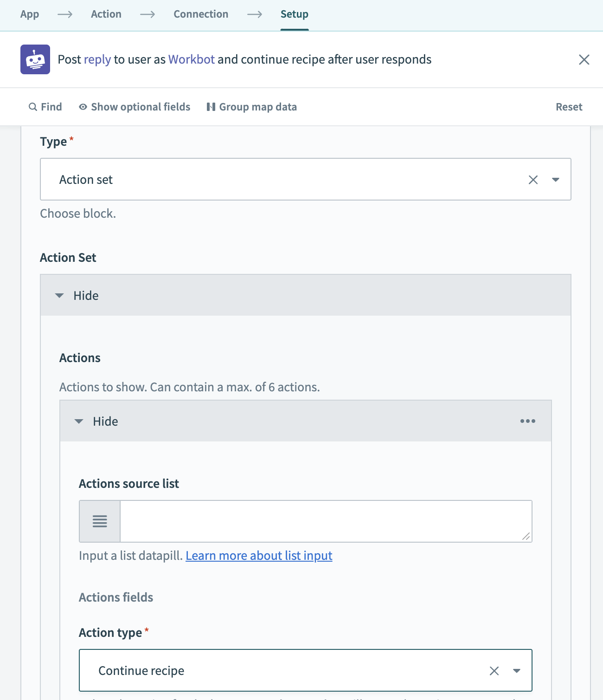The width and height of the screenshot is (603, 700).
Task: Close the step setup panel
Action: (x=584, y=59)
